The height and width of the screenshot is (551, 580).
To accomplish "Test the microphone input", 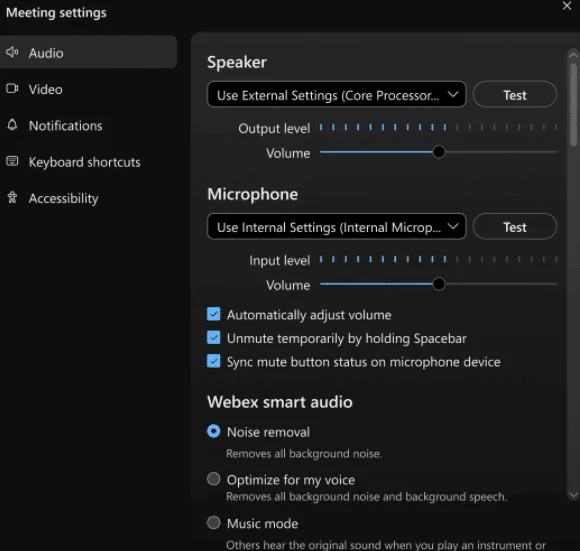I will pos(515,227).
